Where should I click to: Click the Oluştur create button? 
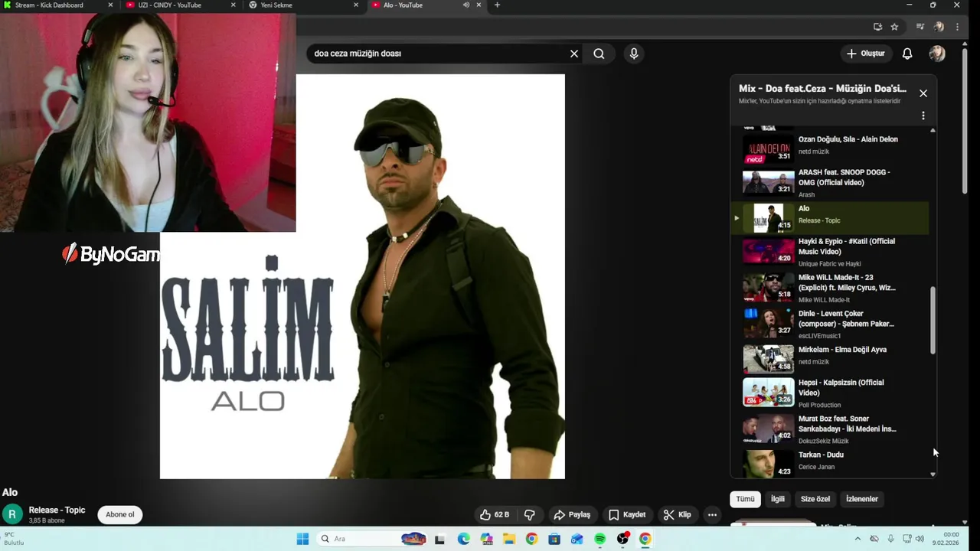[865, 54]
